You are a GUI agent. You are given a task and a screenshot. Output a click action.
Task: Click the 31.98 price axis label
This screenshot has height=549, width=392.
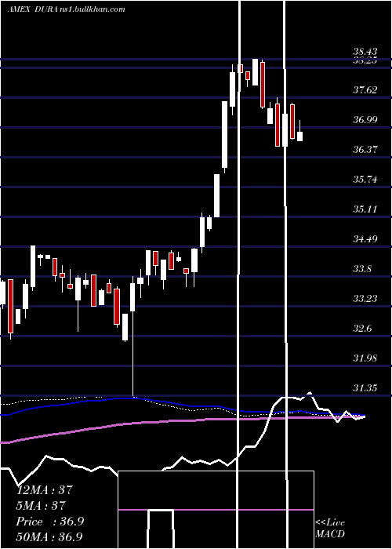coord(365,358)
